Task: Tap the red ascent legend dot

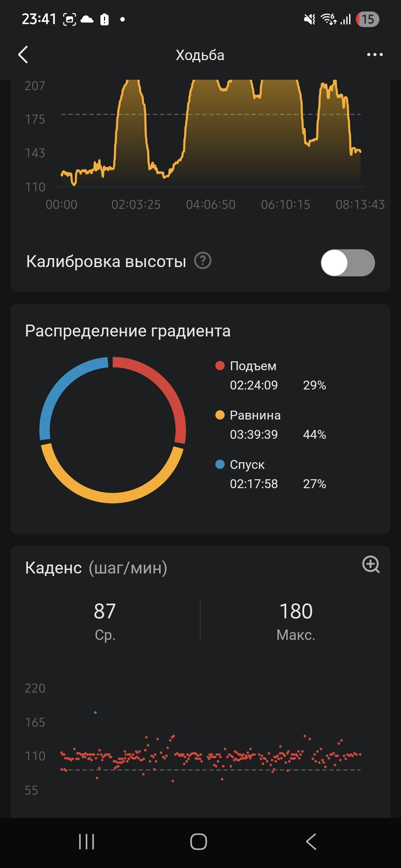Action: coord(220,366)
